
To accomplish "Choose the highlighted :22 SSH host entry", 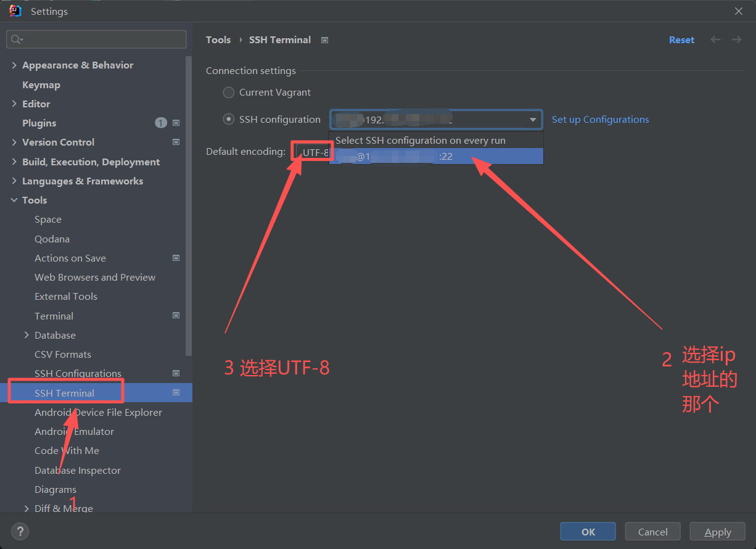I will [436, 156].
